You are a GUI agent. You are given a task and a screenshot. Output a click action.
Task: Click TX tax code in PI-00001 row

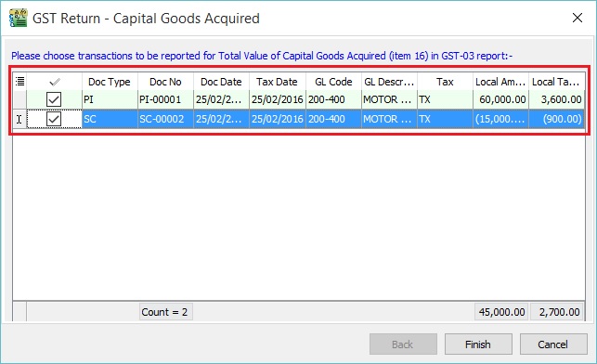click(445, 99)
